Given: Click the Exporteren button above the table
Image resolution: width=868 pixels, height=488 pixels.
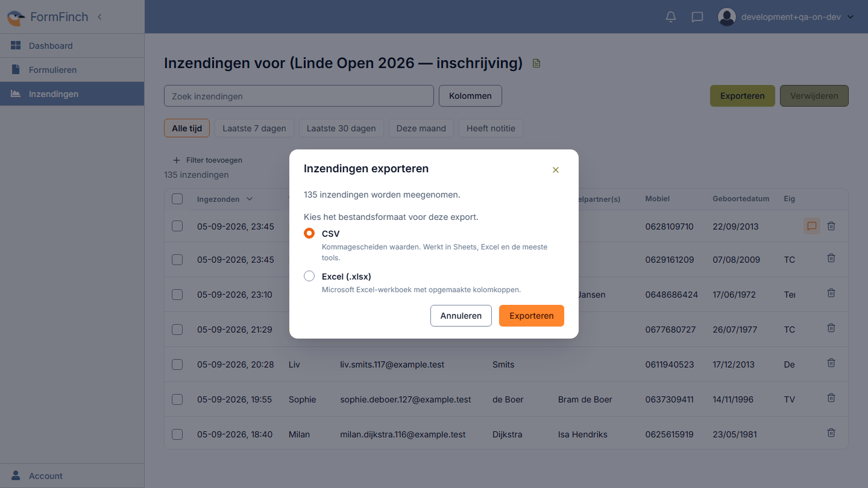Looking at the screenshot, I should tap(743, 96).
